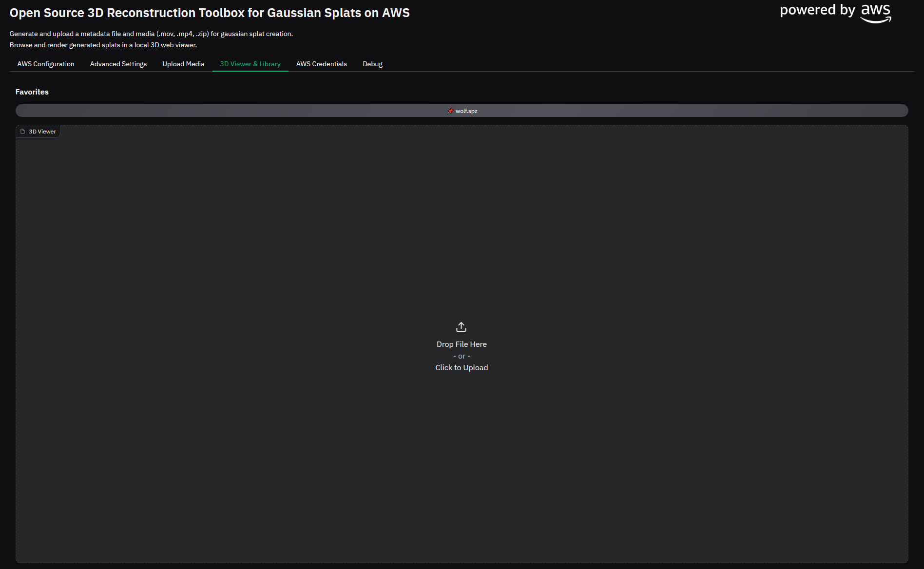Image resolution: width=924 pixels, height=569 pixels.
Task: Switch to the Debug tab
Action: (372, 64)
